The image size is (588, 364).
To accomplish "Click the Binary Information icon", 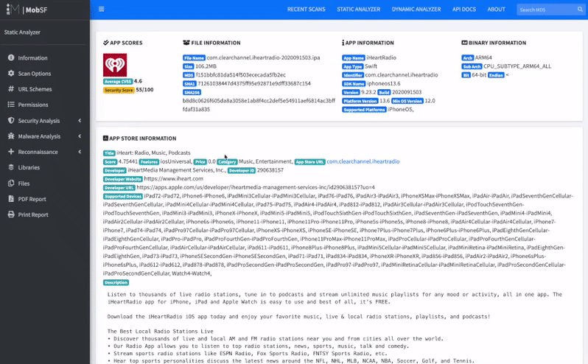I will (x=464, y=43).
